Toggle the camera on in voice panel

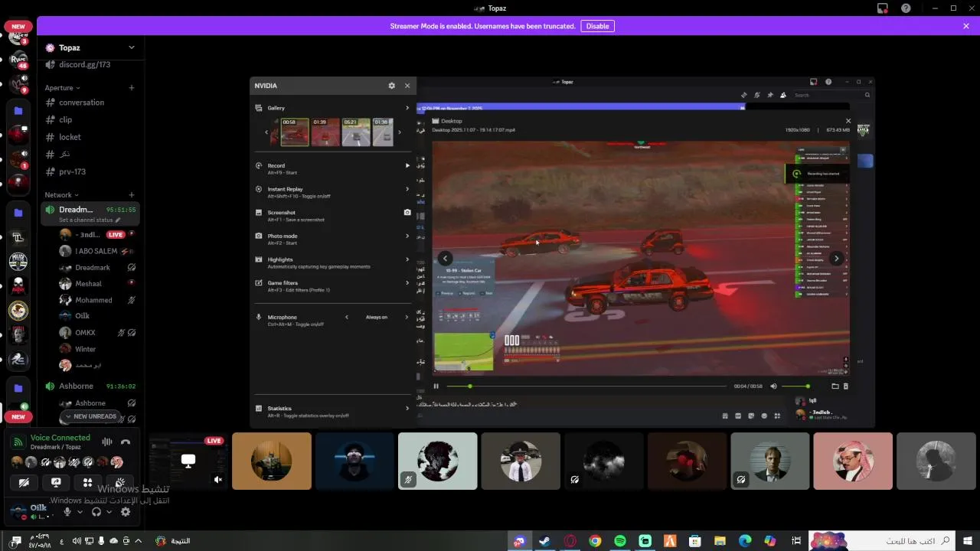click(x=24, y=483)
